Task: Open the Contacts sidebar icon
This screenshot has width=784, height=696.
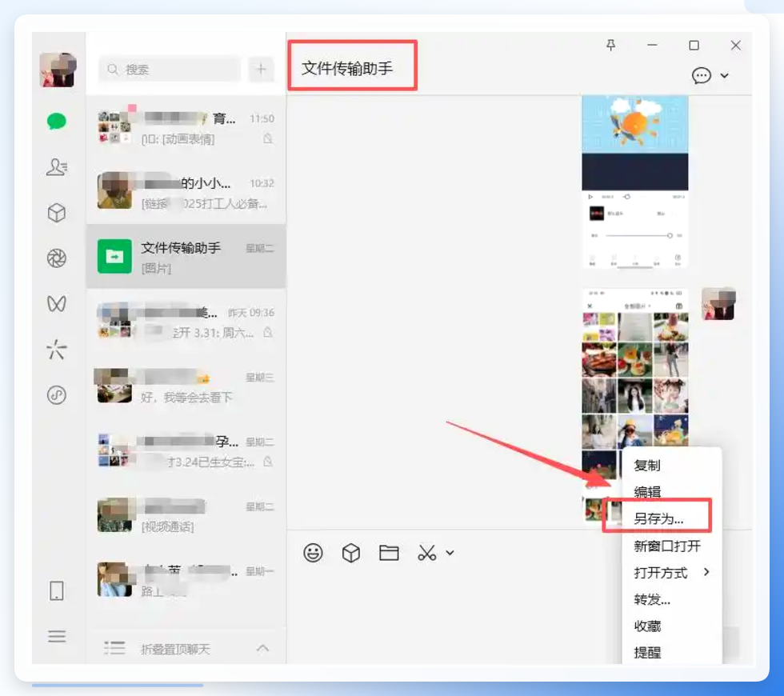Action: [57, 167]
